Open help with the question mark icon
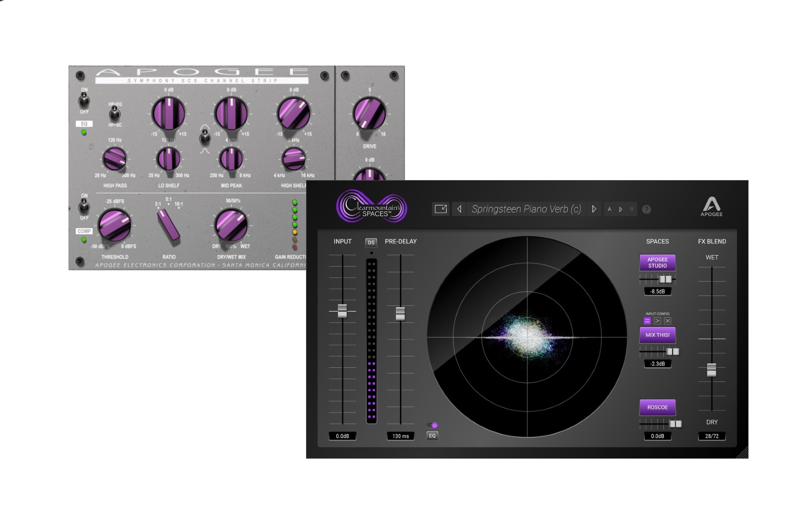This screenshot has height=521, width=812. pos(647,209)
